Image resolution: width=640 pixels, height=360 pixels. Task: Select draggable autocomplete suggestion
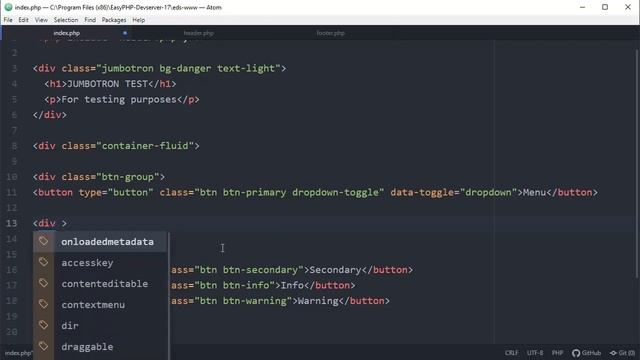pyautogui.click(x=100, y=347)
